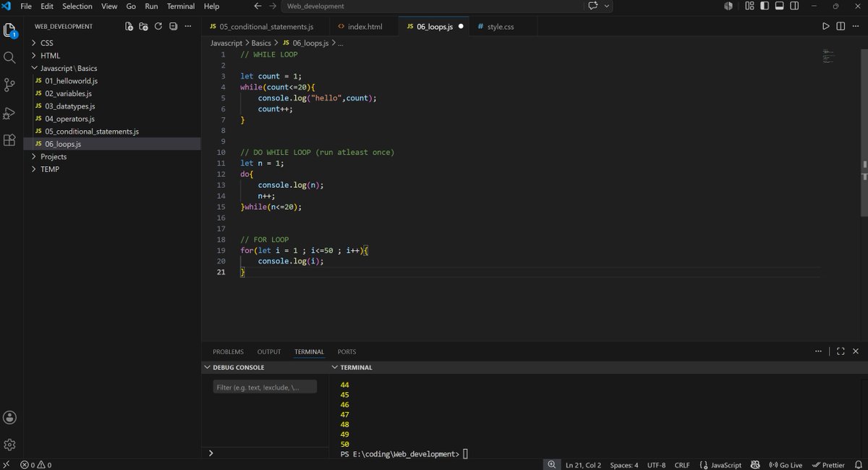Open the notifications bell in status bar
This screenshot has height=470, width=868.
[x=859, y=465]
